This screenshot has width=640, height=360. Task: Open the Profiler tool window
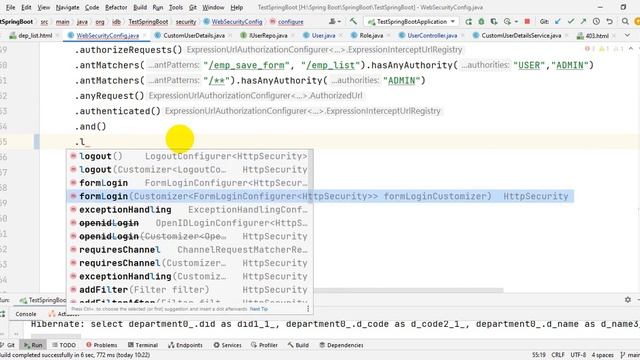pyautogui.click(x=264, y=345)
